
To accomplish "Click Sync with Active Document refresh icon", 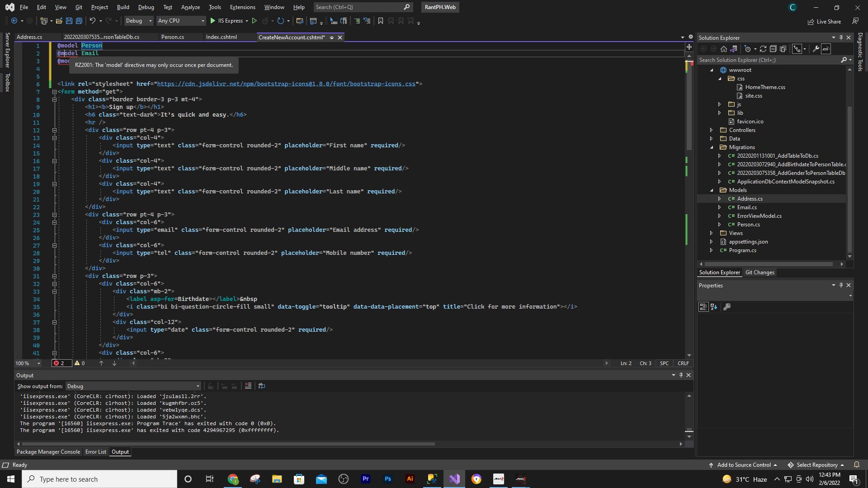I will [763, 49].
